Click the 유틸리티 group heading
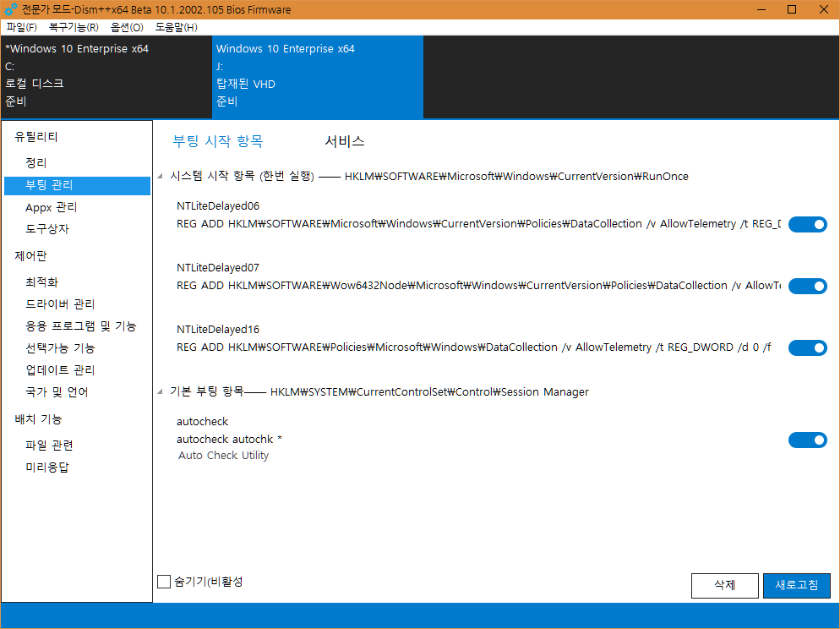 click(35, 137)
